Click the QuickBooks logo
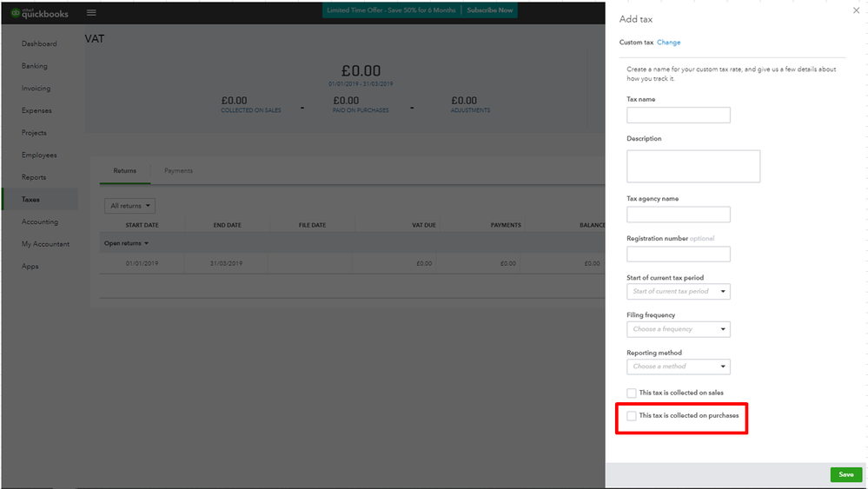 (40, 13)
